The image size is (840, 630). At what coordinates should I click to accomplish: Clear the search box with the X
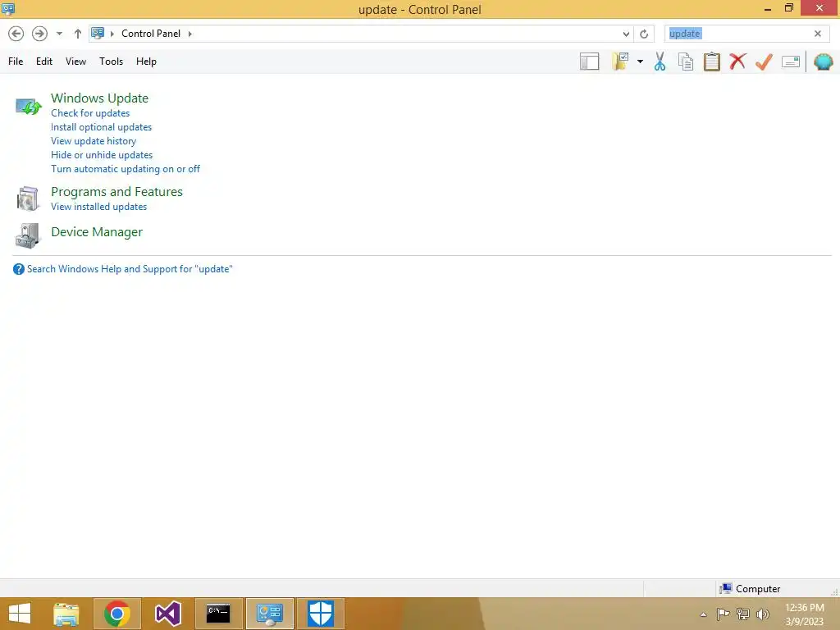pyautogui.click(x=818, y=34)
